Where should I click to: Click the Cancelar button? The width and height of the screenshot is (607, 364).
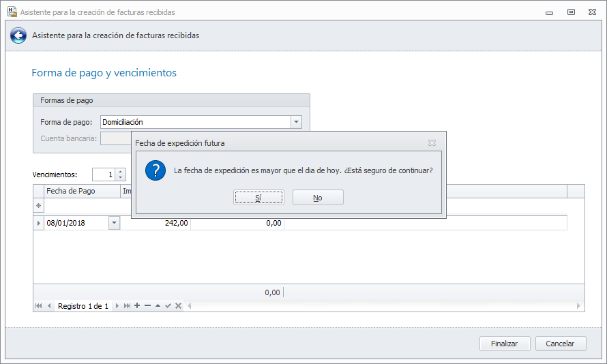click(560, 344)
